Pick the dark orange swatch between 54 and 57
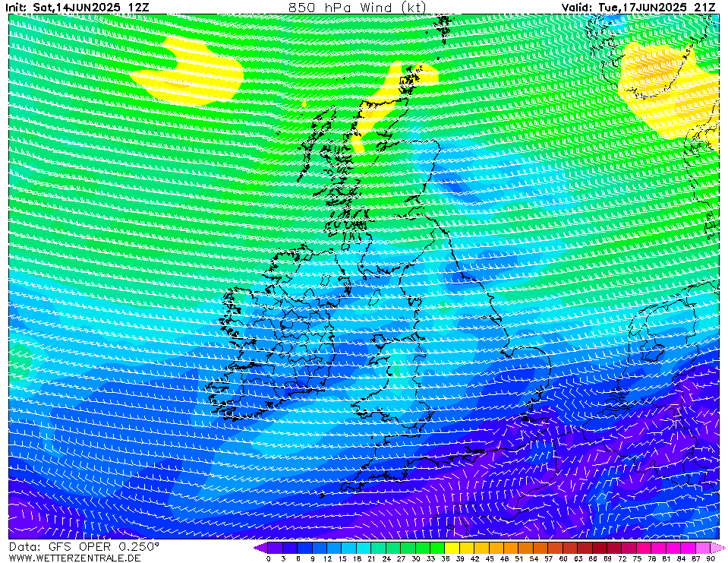Screen dimensions: 728x563 point(541,548)
